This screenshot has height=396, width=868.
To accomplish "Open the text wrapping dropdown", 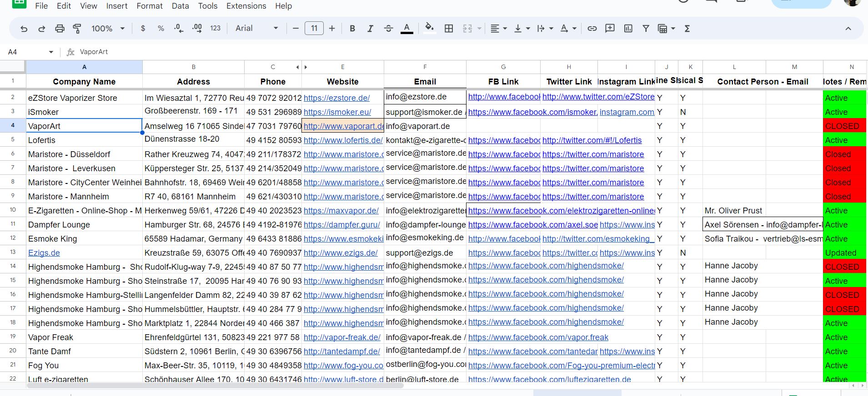I will pyautogui.click(x=545, y=29).
